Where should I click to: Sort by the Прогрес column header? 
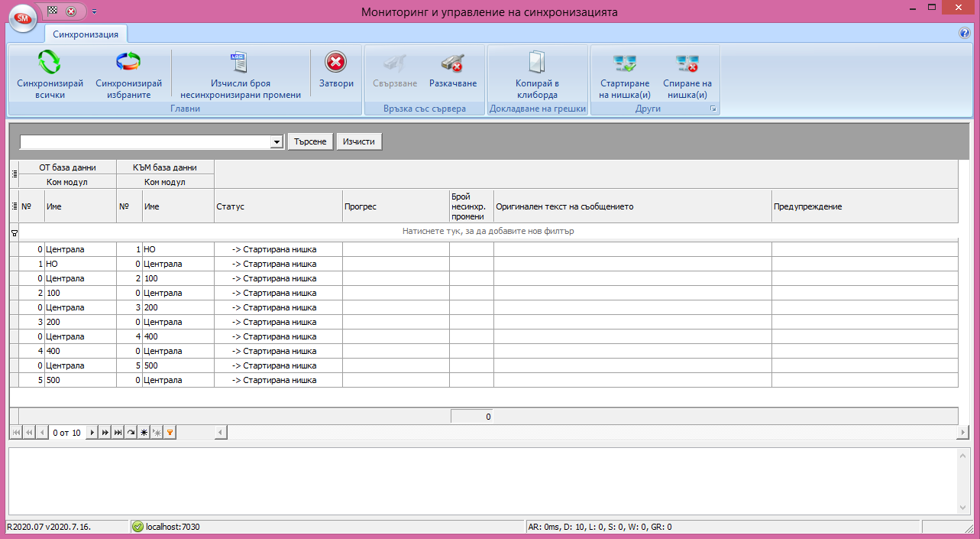(x=396, y=206)
